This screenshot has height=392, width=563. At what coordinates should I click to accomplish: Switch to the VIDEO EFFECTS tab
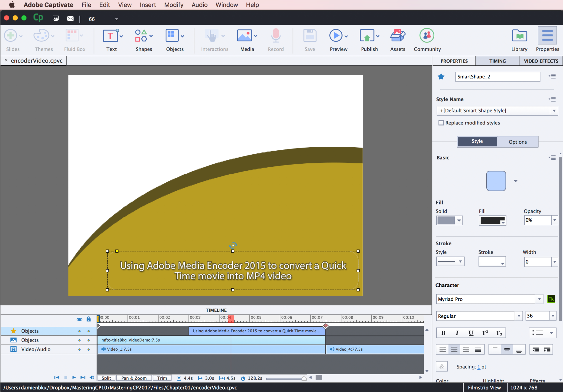[x=541, y=61]
